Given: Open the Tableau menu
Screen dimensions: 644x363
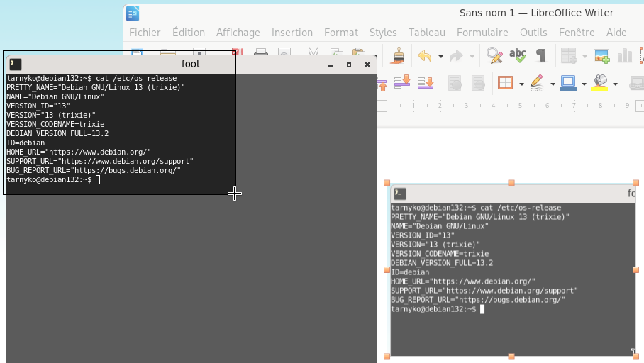Looking at the screenshot, I should [x=426, y=33].
